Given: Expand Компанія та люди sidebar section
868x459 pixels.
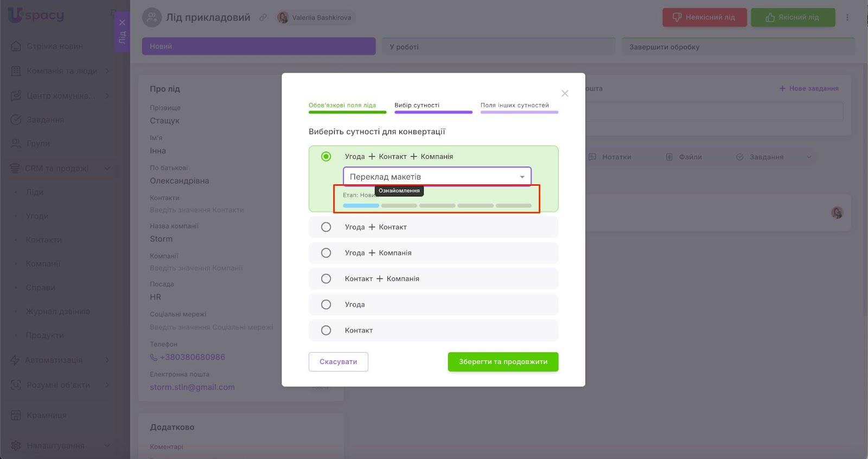Looking at the screenshot, I should pyautogui.click(x=60, y=71).
